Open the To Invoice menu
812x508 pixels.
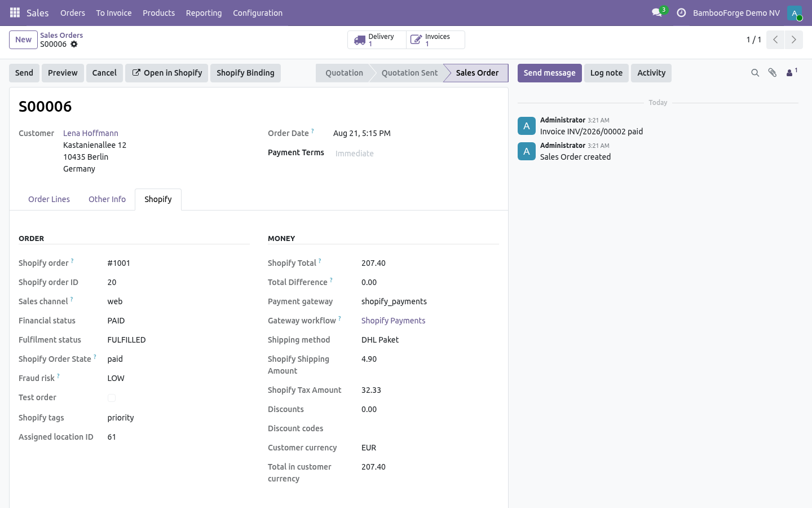[114, 13]
